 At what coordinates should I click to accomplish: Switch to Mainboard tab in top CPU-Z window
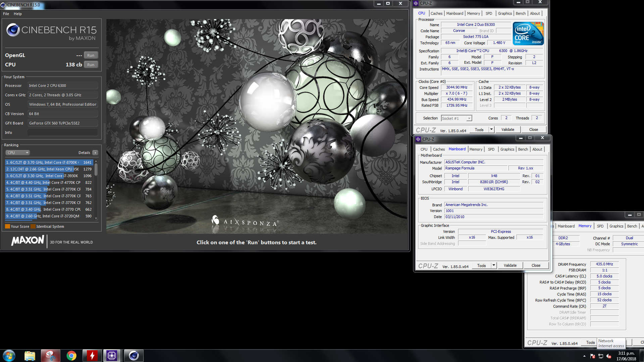click(x=455, y=13)
